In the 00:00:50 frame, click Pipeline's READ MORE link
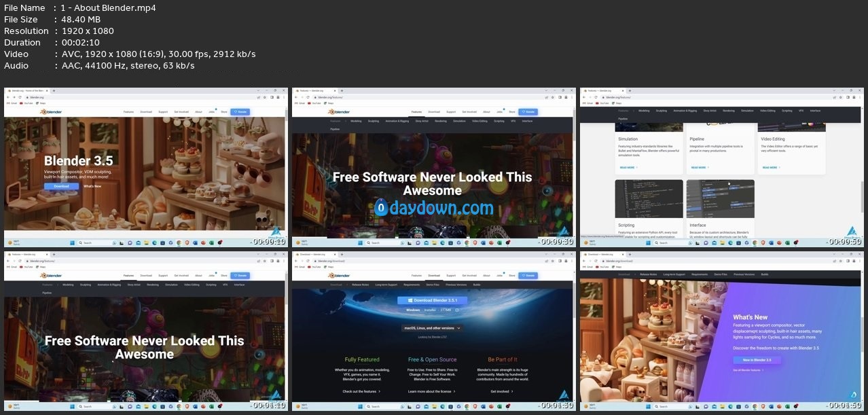Image resolution: width=868 pixels, height=415 pixels. (699, 167)
